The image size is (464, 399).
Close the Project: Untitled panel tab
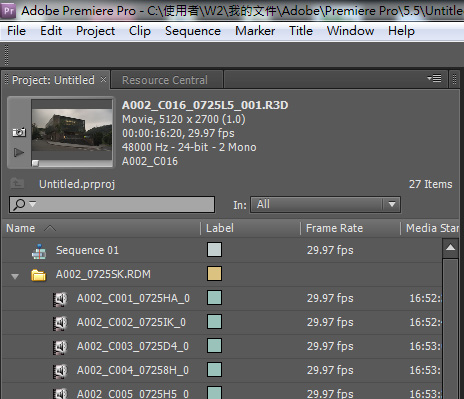pyautogui.click(x=103, y=79)
